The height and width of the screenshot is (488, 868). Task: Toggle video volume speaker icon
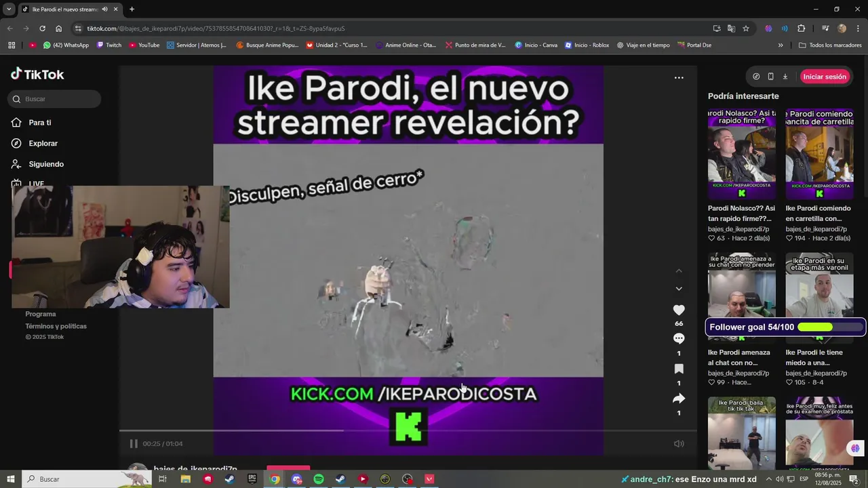(x=679, y=444)
